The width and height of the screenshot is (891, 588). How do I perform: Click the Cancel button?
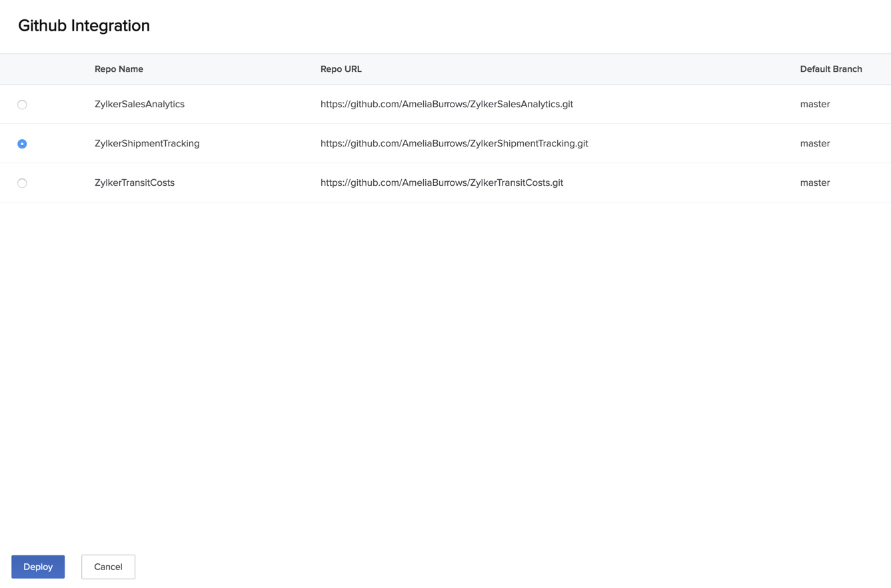[108, 567]
